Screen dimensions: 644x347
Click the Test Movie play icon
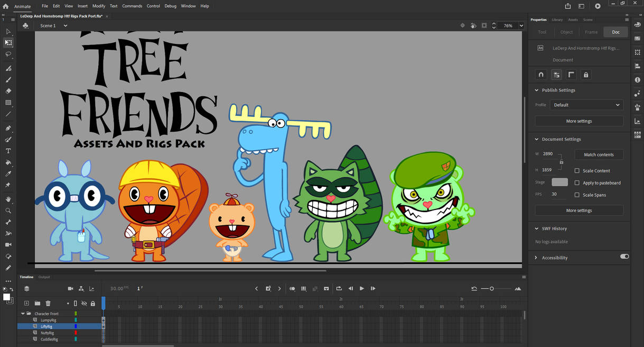click(x=598, y=6)
